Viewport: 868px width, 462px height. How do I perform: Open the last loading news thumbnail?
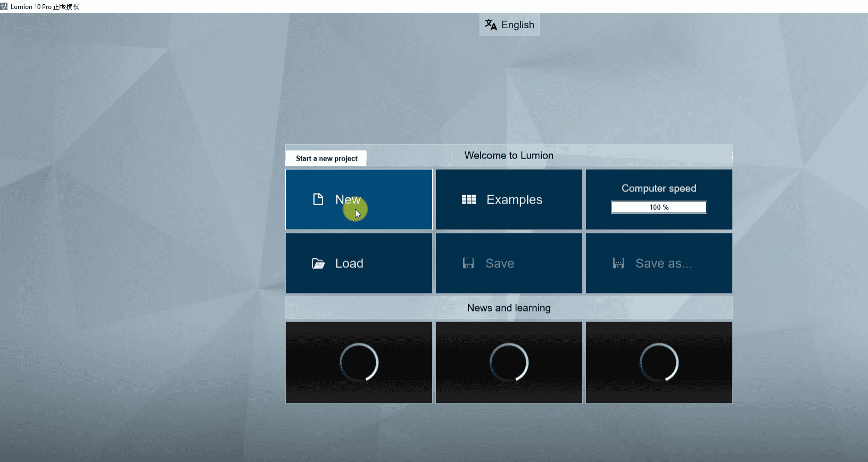(x=659, y=363)
